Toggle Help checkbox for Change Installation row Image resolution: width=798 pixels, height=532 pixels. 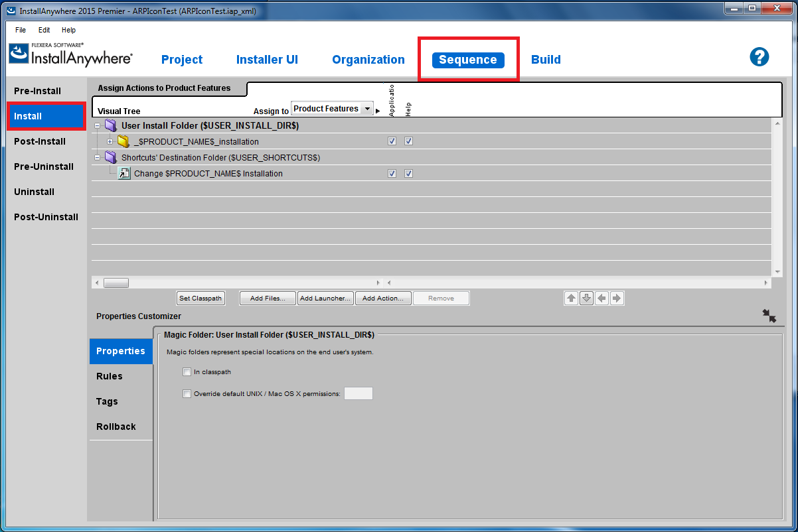point(409,173)
